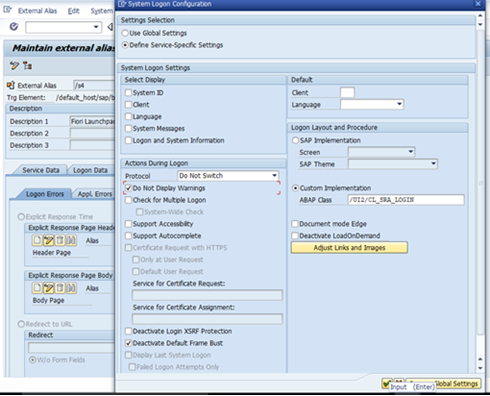Screen dimensions: 490x396
Task: Click the dialog scrollbar down arrow at bottom
Action: (x=480, y=368)
